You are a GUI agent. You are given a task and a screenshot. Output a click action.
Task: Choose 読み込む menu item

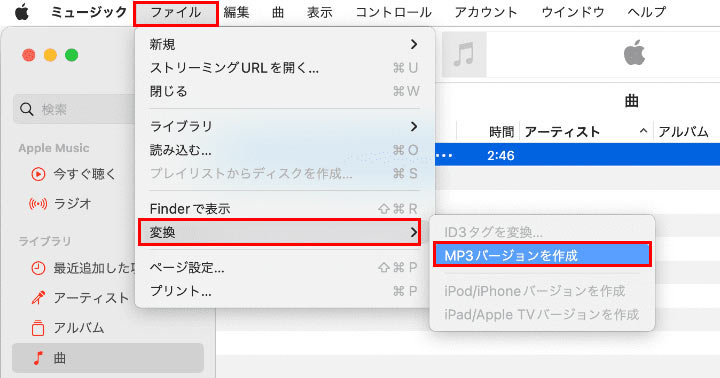tap(284, 150)
